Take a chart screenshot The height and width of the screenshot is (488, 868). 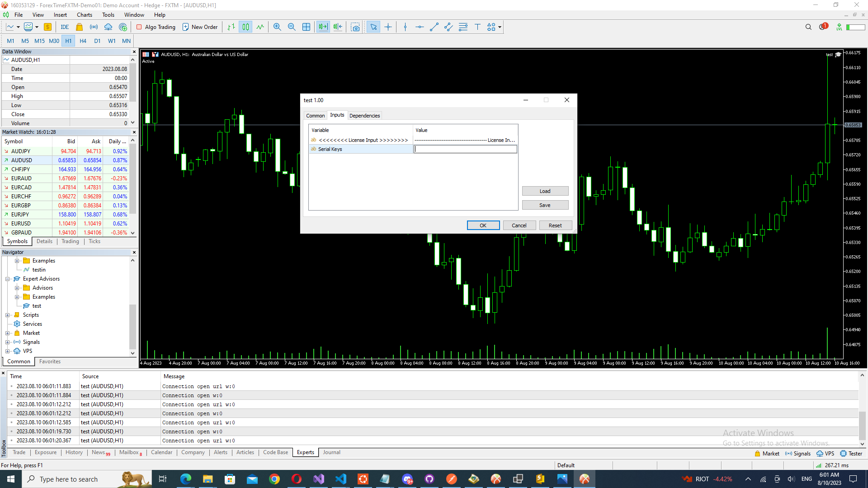(355, 27)
